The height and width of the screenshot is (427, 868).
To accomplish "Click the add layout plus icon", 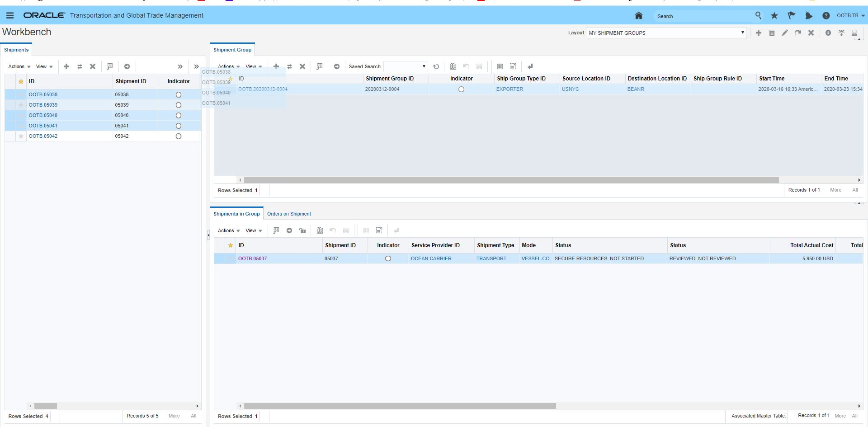I will tap(759, 33).
